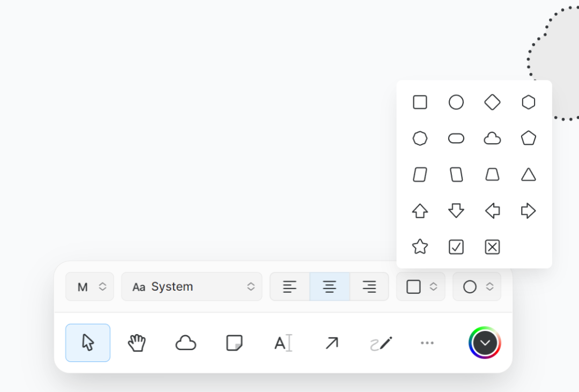Align text to the right

369,287
